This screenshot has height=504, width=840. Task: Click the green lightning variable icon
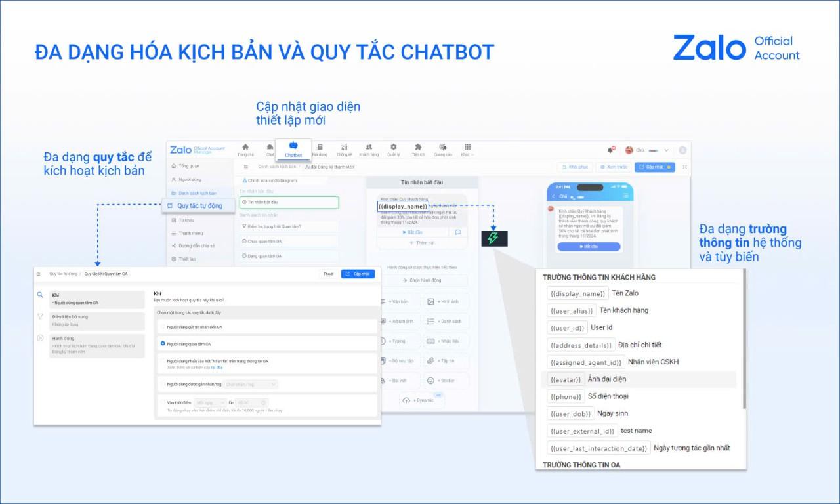pos(494,238)
